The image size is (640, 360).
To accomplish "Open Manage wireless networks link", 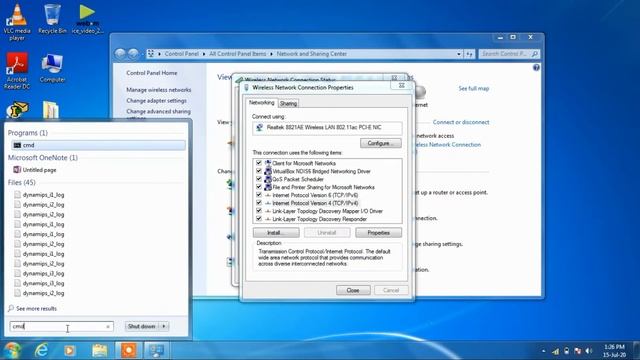I will click(x=158, y=90).
